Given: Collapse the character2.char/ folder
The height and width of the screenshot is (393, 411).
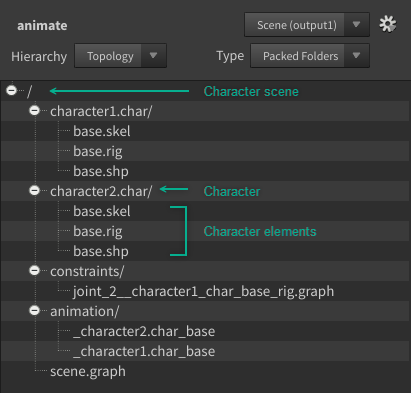Looking at the screenshot, I should 34,190.
